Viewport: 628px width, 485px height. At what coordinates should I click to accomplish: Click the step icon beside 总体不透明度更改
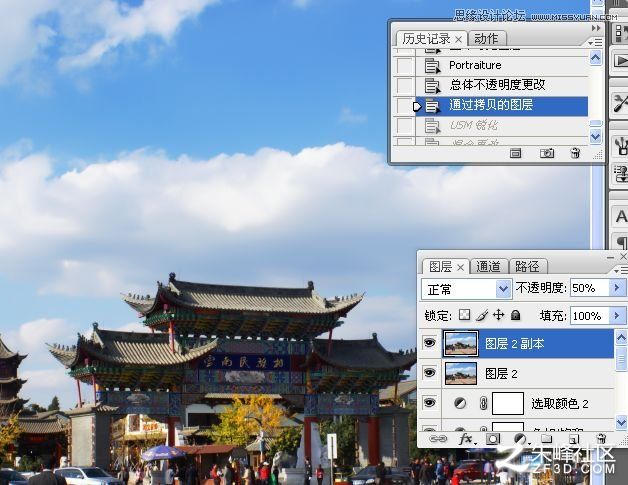432,85
